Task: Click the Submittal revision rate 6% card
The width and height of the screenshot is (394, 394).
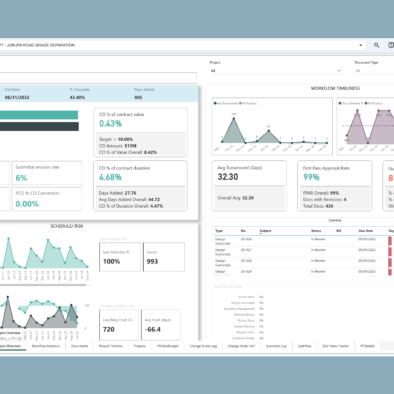Action: [x=47, y=173]
